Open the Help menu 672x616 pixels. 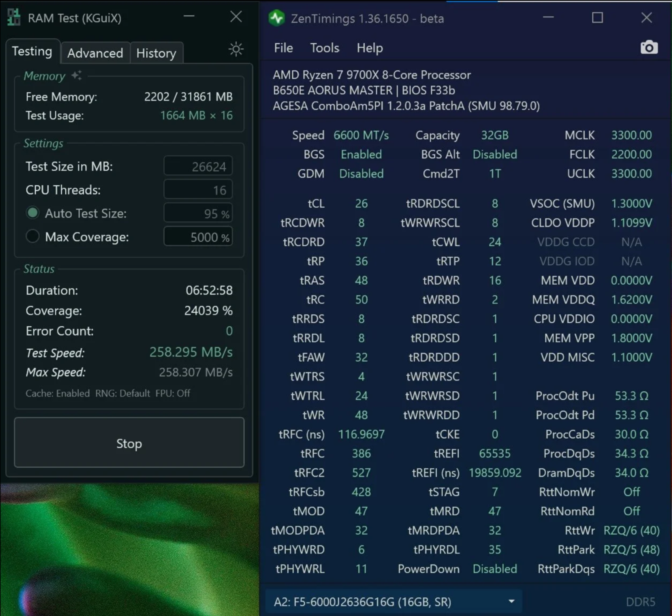[x=369, y=48]
